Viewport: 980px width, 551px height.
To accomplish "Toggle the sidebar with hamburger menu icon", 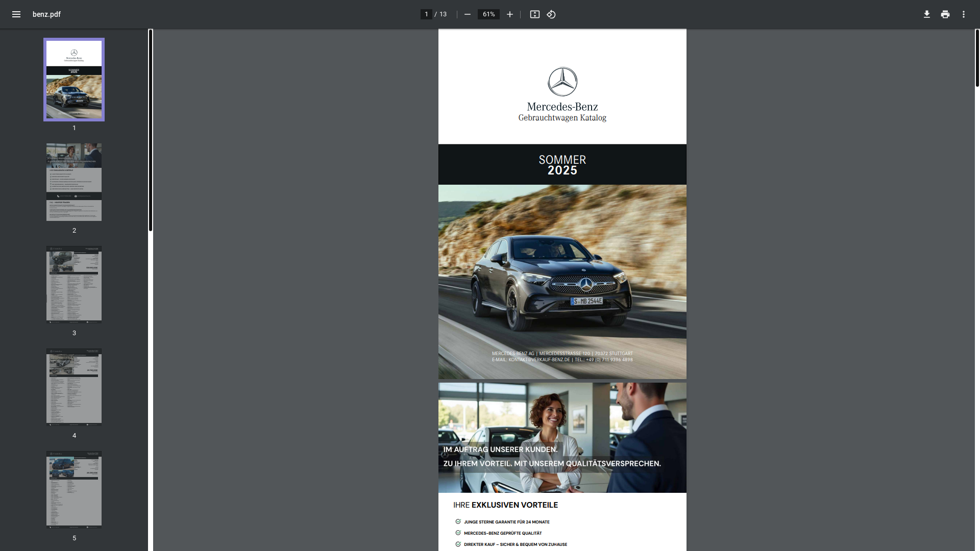I will click(x=16, y=14).
